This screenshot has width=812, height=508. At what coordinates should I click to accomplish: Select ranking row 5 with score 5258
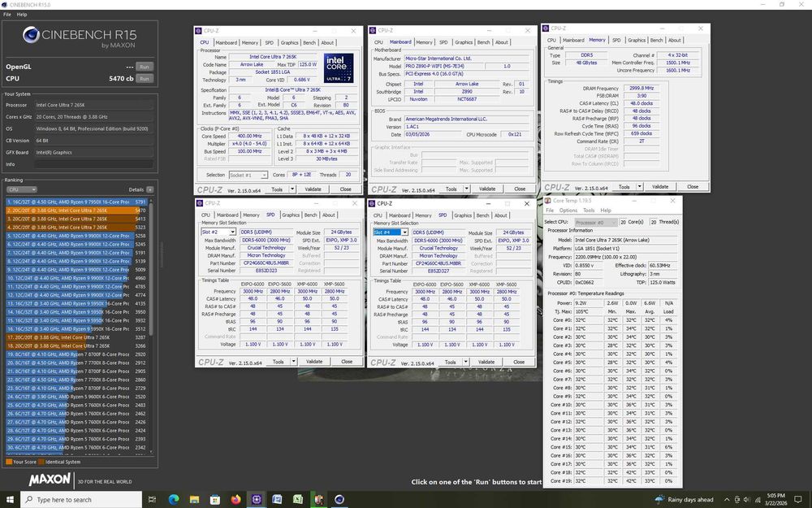[76, 236]
